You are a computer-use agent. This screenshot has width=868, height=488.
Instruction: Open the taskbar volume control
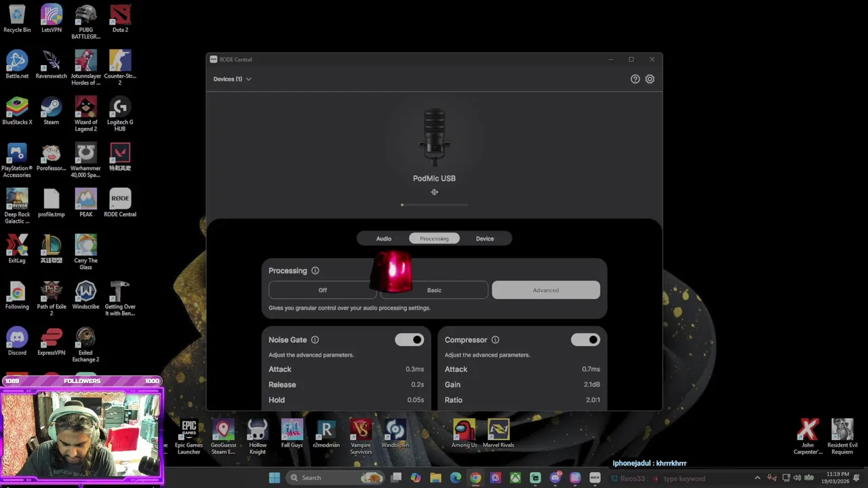(797, 478)
